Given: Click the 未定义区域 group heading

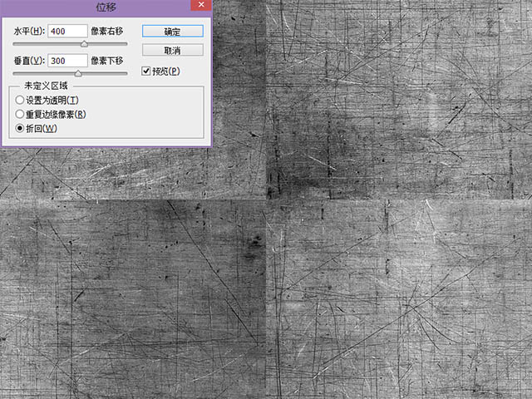Looking at the screenshot, I should click(44, 86).
